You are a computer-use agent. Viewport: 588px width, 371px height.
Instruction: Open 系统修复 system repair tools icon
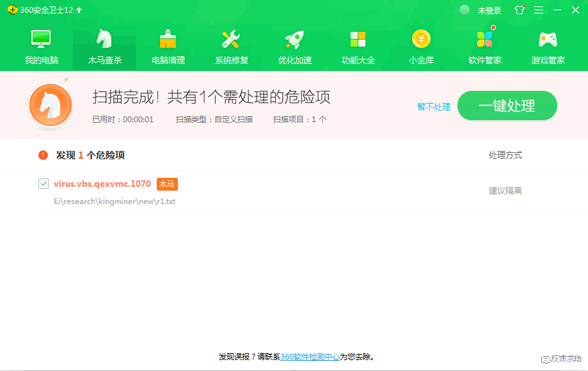231,40
